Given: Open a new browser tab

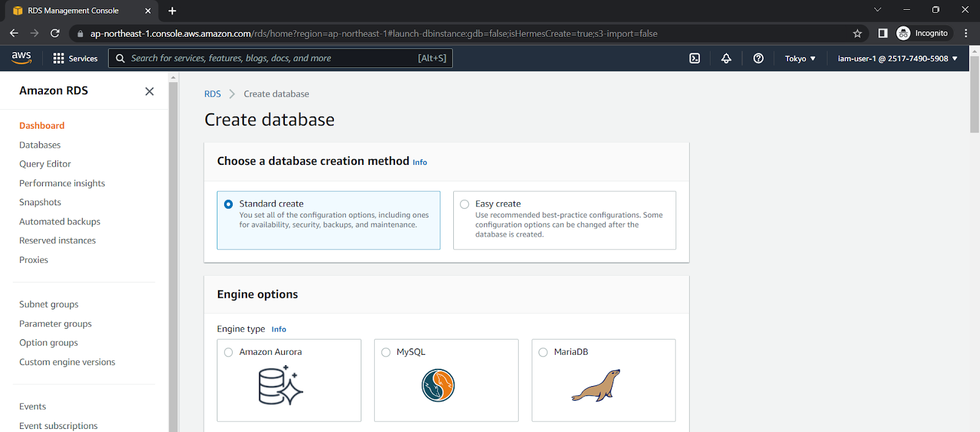Looking at the screenshot, I should coord(172,10).
